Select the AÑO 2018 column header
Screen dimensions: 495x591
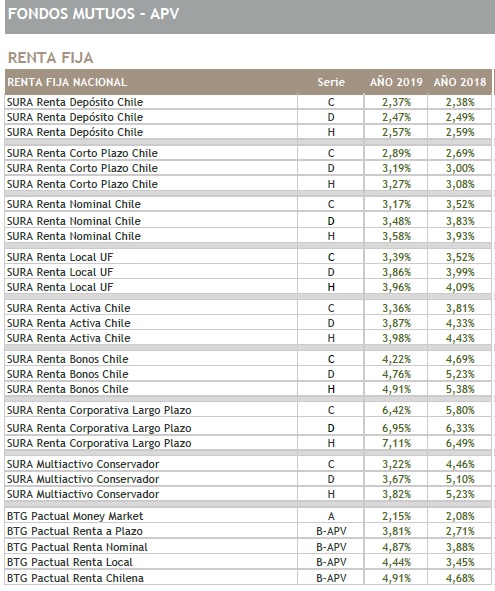(x=460, y=82)
